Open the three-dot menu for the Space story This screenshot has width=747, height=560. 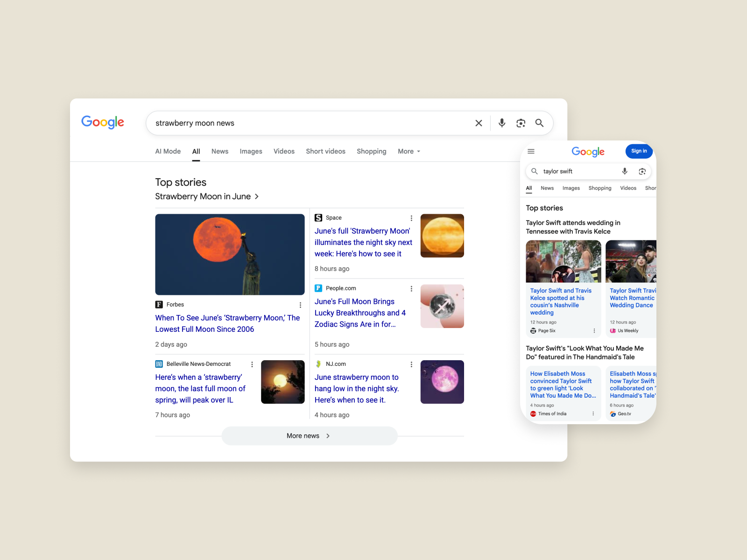click(x=411, y=218)
